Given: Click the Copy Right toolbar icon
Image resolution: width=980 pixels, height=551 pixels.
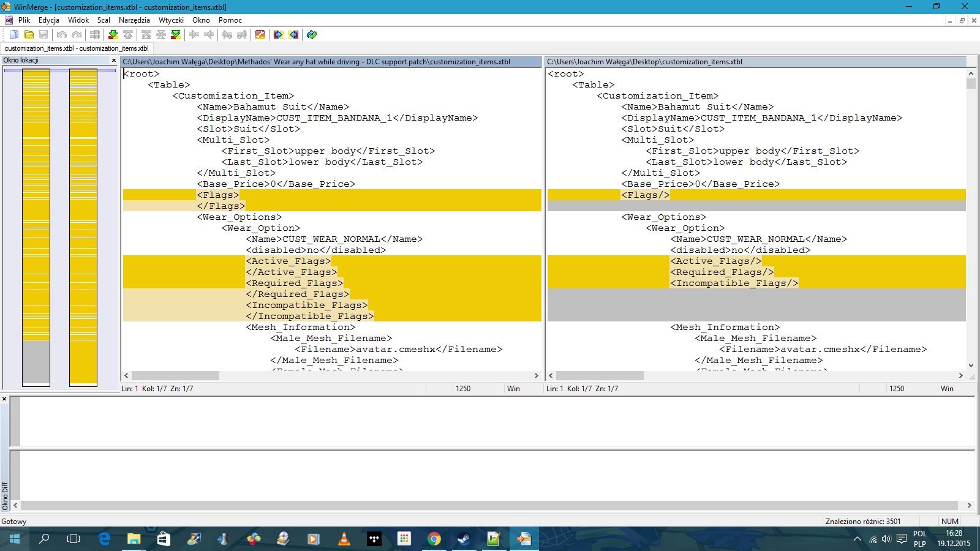Looking at the screenshot, I should point(194,35).
